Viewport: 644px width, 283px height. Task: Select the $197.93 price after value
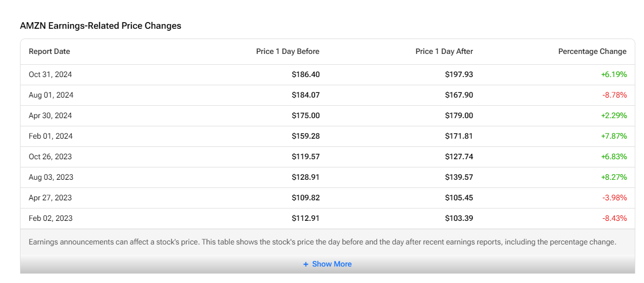pyautogui.click(x=459, y=74)
